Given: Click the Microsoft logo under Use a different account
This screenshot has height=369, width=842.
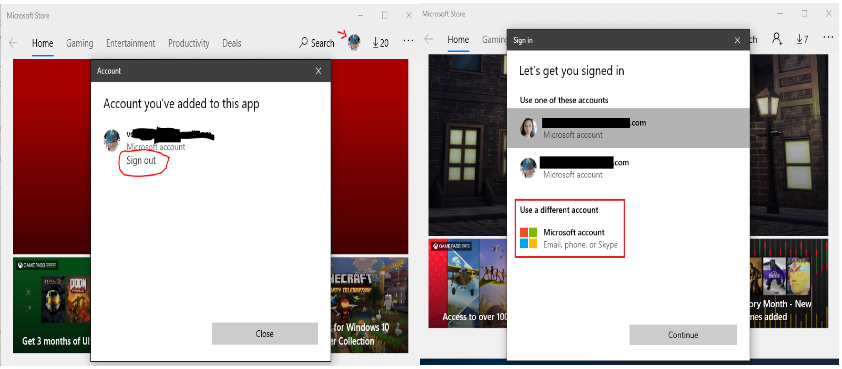Looking at the screenshot, I should 528,238.
